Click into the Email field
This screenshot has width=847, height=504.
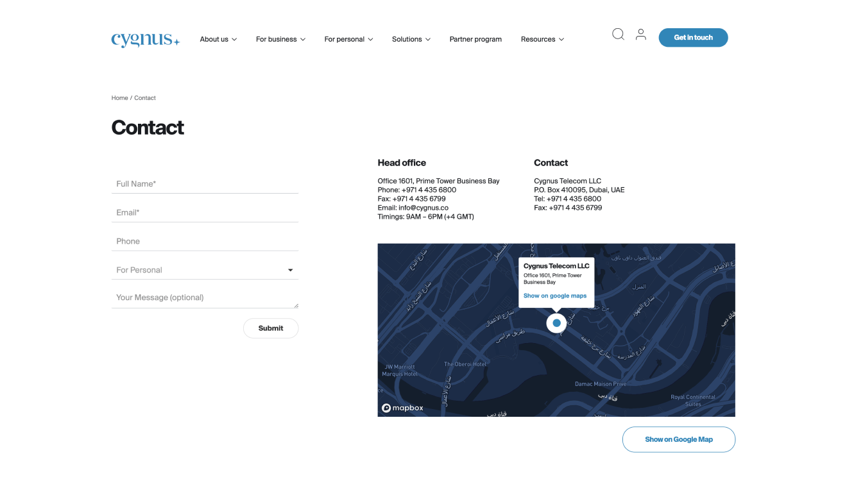click(x=205, y=213)
